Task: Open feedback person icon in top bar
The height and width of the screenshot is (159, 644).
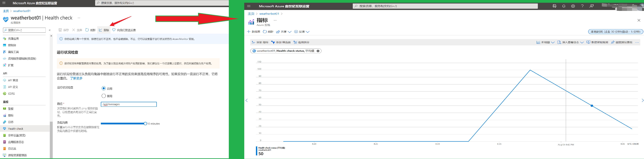Action: 591,6
